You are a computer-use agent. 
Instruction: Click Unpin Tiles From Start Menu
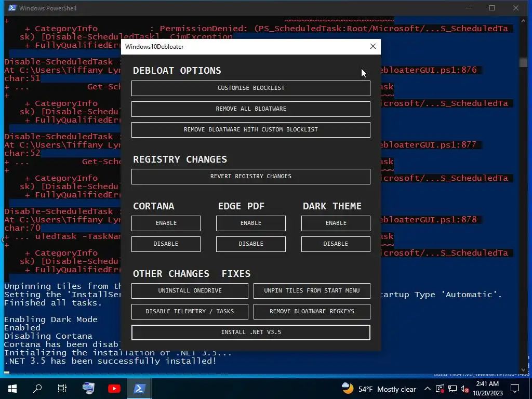(312, 291)
